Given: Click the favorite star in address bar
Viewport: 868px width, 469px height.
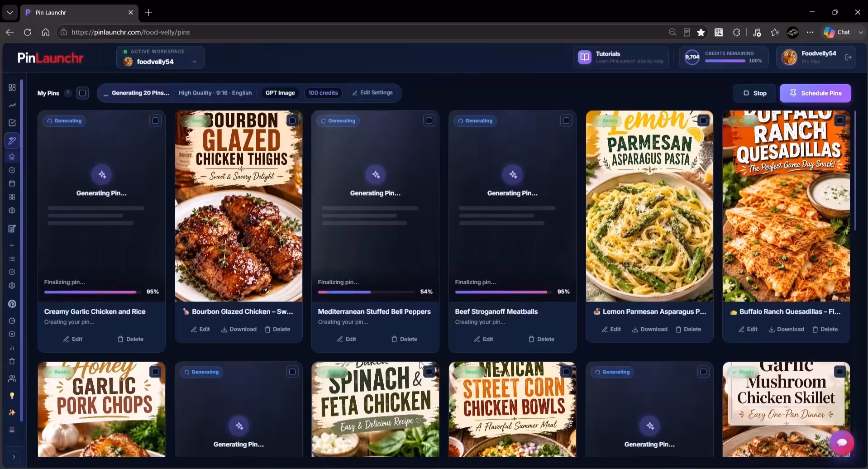Looking at the screenshot, I should click(701, 32).
